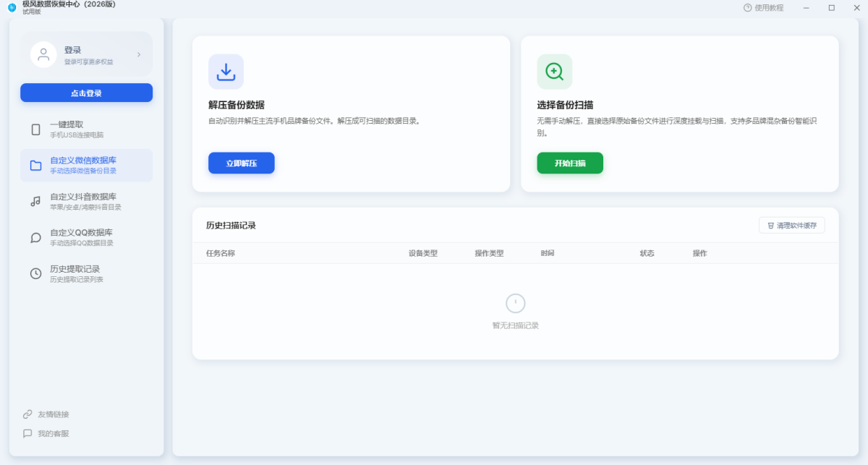
Task: Click the trash icon in 清理软件缓存
Action: [x=770, y=226]
